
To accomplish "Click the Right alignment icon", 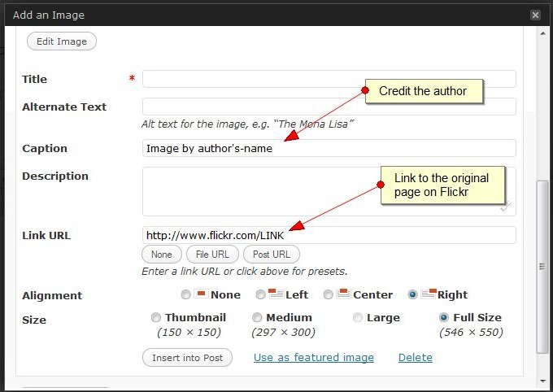I will click(429, 294).
